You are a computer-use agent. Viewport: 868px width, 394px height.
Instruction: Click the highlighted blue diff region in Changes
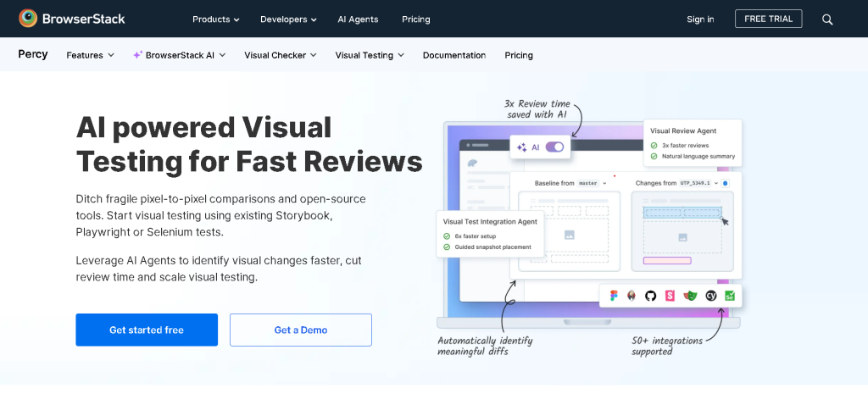coord(682,213)
